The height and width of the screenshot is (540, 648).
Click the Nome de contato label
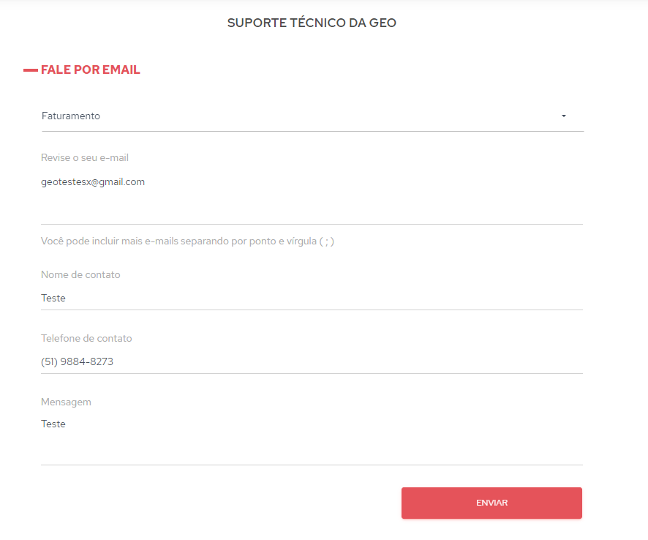tap(81, 275)
